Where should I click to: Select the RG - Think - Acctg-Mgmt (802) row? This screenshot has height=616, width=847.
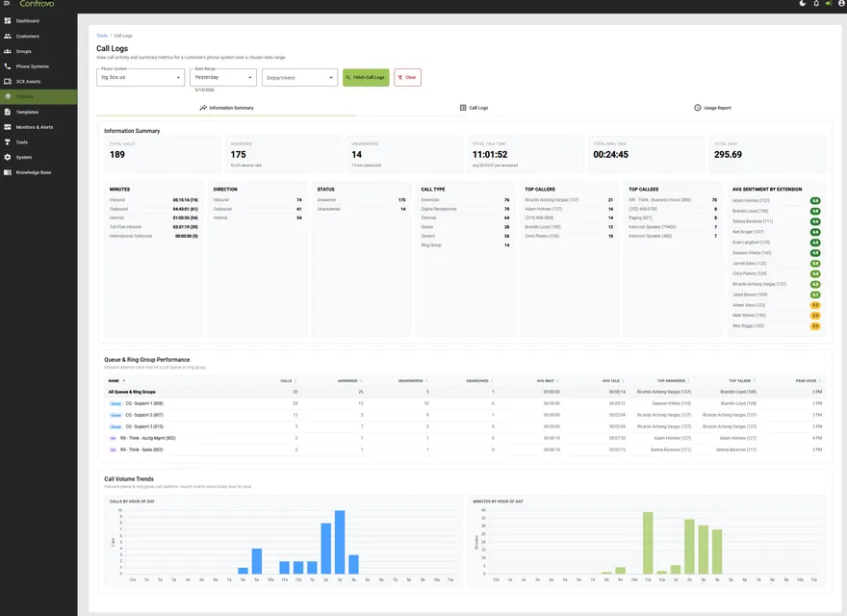click(x=465, y=438)
